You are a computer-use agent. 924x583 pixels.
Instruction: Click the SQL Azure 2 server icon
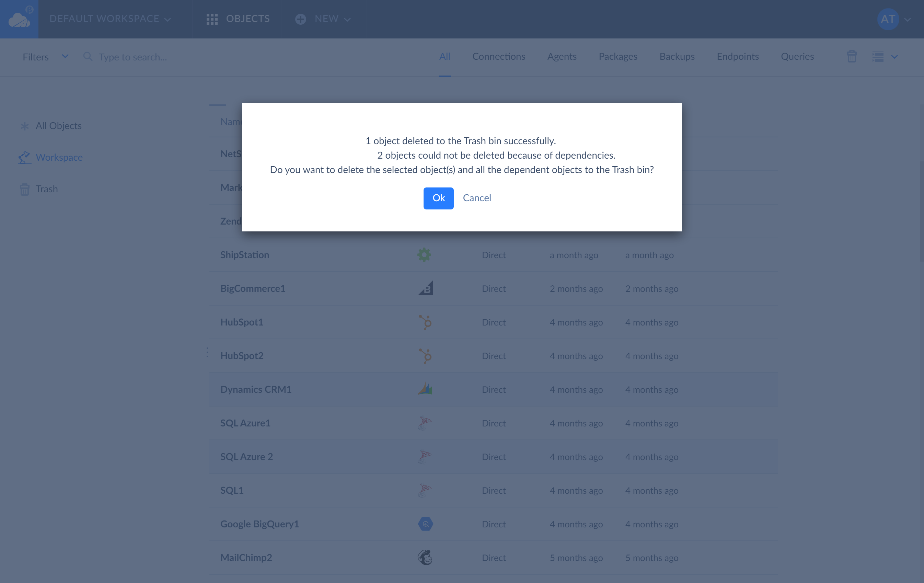(425, 457)
